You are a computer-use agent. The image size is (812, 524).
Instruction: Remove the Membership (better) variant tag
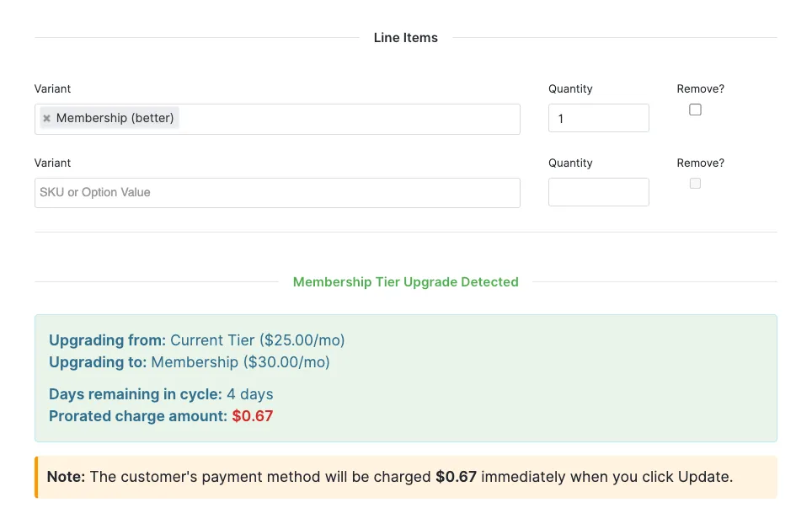[46, 118]
